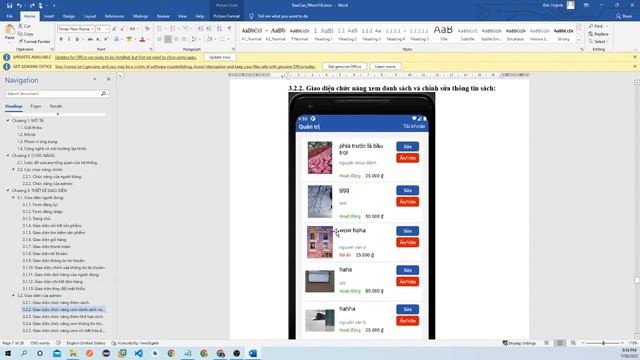Open Ribbon Display Options in the title bar
The width and height of the screenshot is (640, 360).
pos(586,5)
